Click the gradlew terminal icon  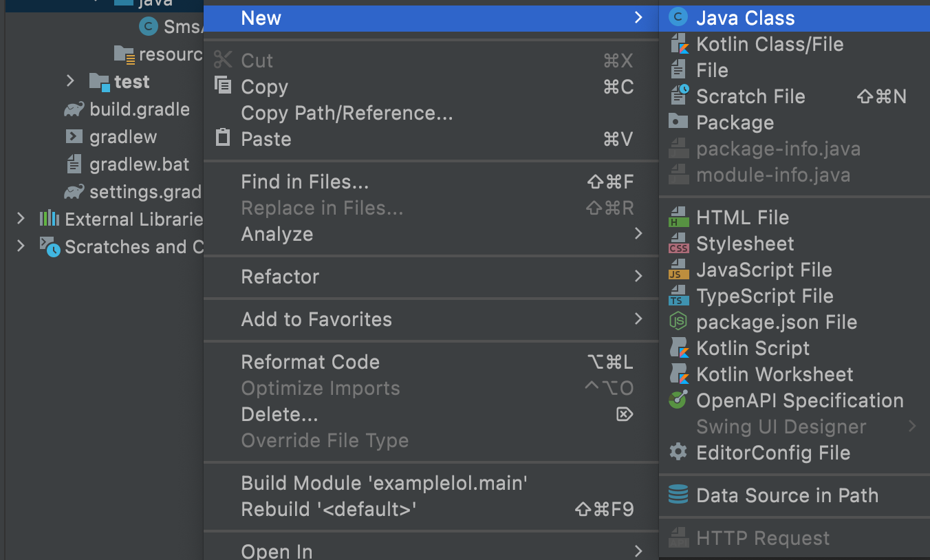pyautogui.click(x=74, y=136)
